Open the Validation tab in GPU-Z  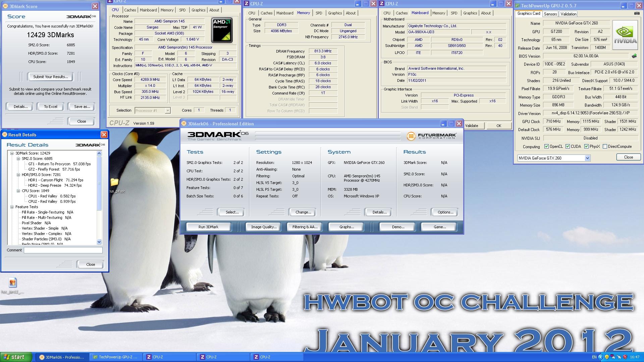pos(569,14)
